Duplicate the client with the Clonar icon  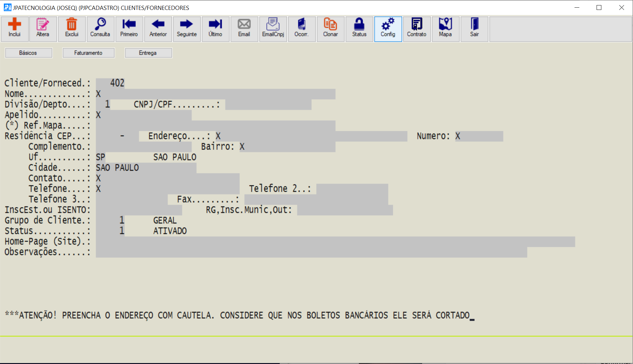pos(330,28)
